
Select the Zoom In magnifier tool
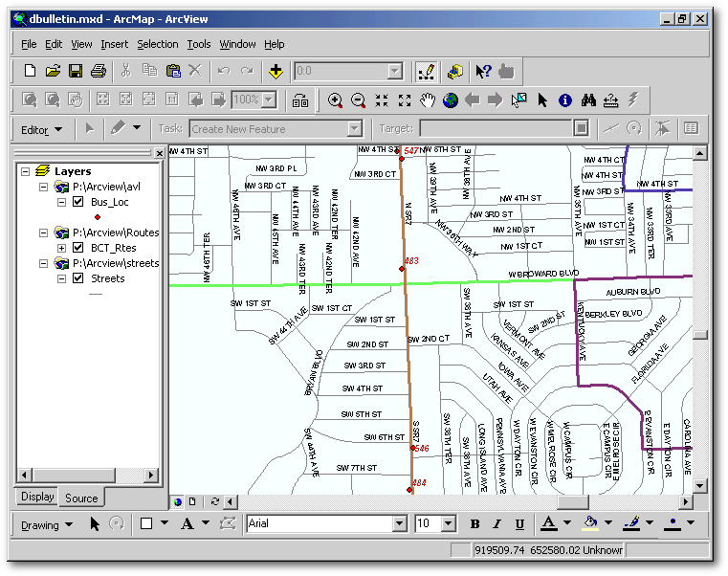[335, 100]
